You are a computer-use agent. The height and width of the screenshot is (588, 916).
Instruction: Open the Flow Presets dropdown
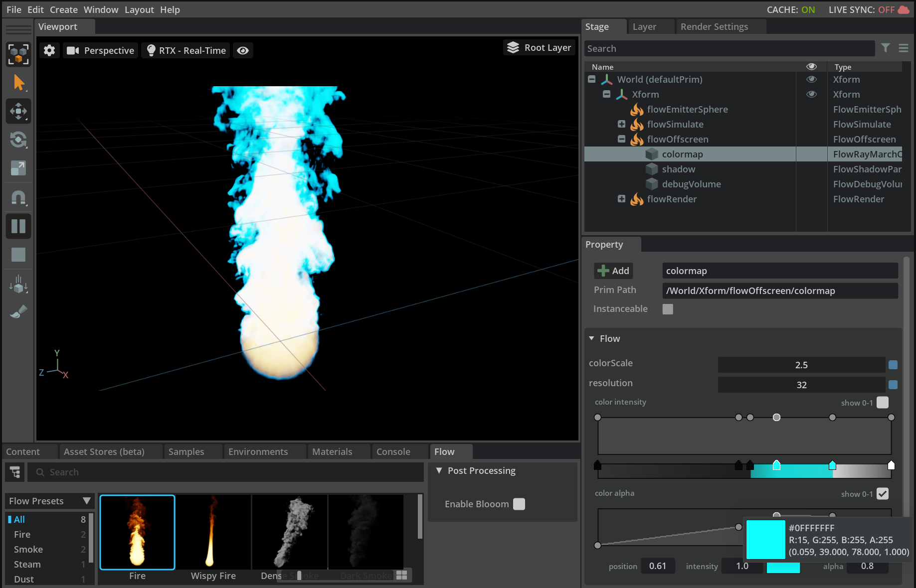(50, 501)
